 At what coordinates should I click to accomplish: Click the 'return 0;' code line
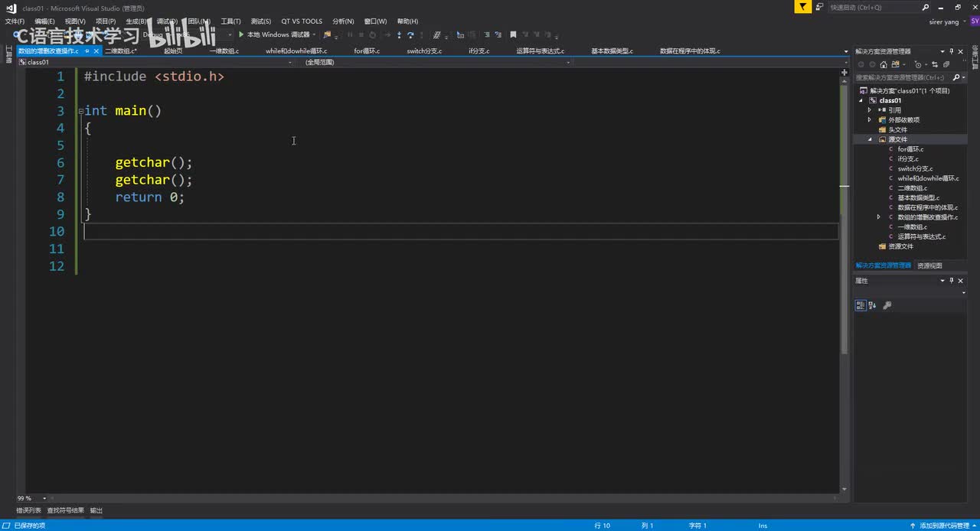coord(150,197)
